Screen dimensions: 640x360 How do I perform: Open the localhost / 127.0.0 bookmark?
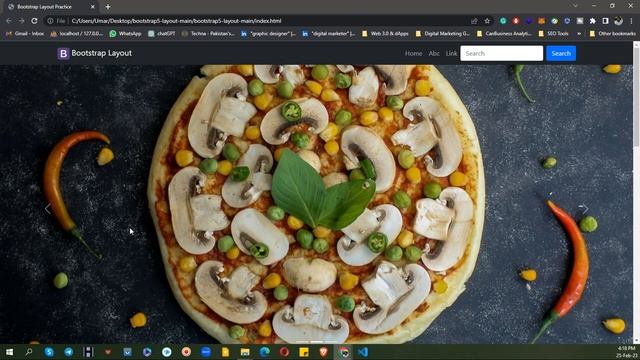pos(77,33)
